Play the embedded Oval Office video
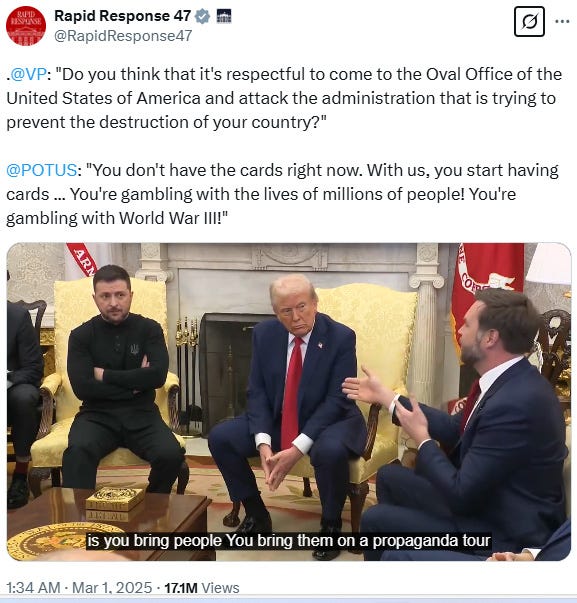The image size is (577, 603). click(288, 401)
